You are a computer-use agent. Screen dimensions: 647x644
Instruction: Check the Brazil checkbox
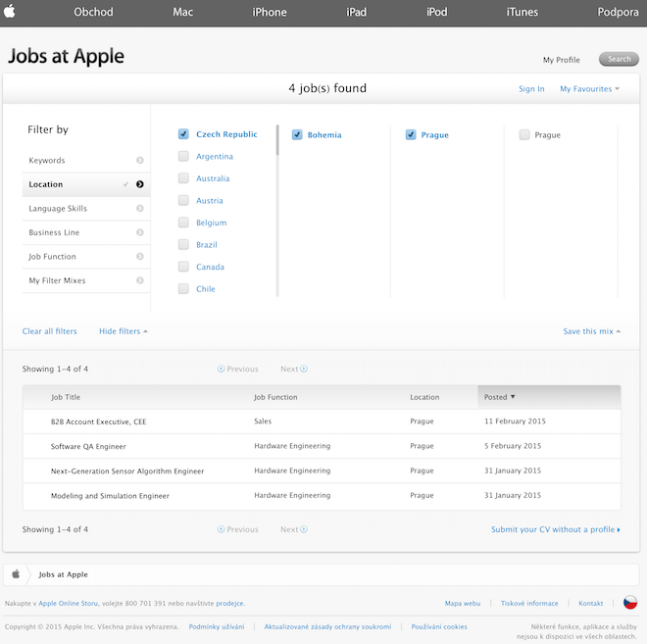point(183,245)
